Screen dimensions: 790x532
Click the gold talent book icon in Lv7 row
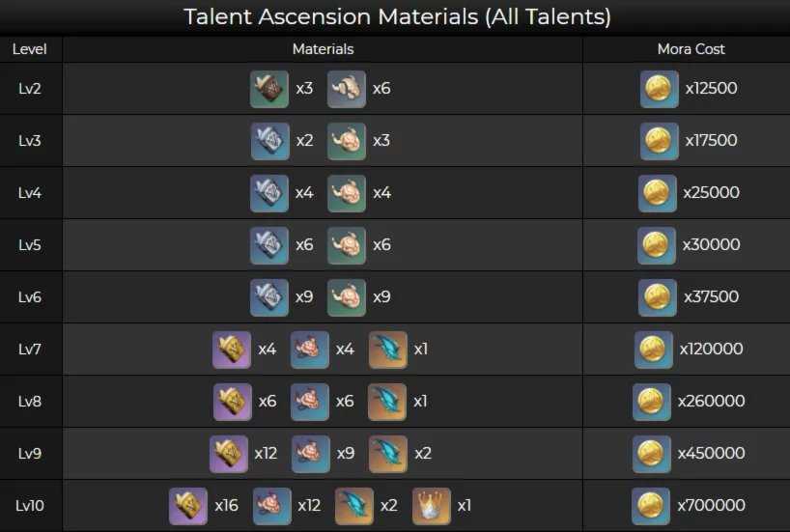coord(232,350)
